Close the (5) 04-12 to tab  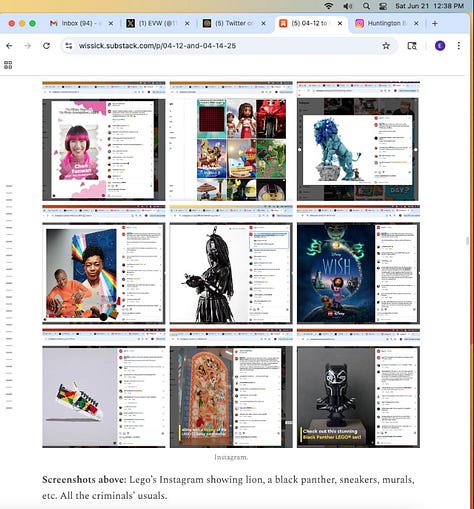click(340, 23)
